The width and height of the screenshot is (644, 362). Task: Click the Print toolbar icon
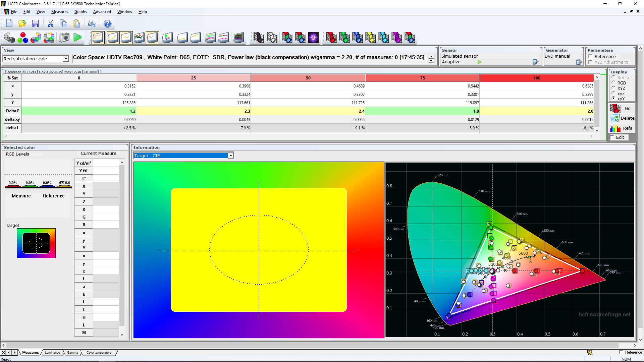coord(92,23)
